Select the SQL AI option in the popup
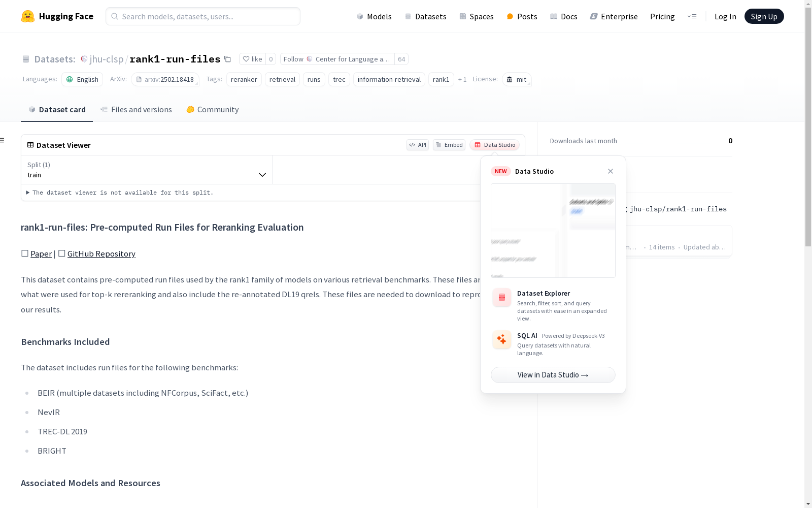Screen dimensions: 812x508 (x=553, y=344)
